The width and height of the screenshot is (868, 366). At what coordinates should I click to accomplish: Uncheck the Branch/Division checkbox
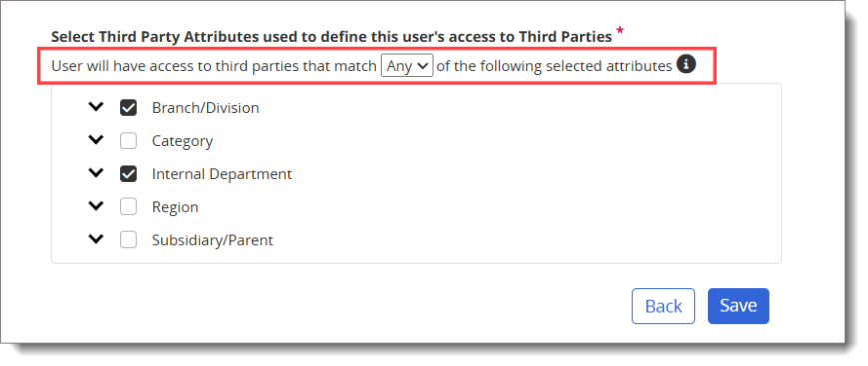click(129, 108)
